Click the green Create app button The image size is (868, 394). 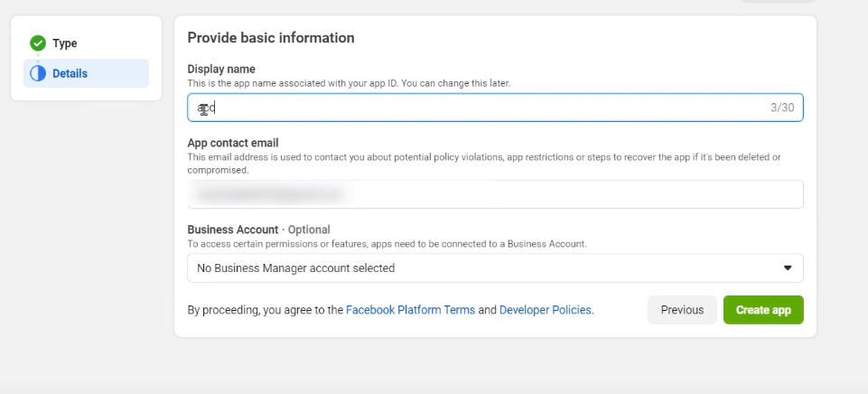coord(763,310)
